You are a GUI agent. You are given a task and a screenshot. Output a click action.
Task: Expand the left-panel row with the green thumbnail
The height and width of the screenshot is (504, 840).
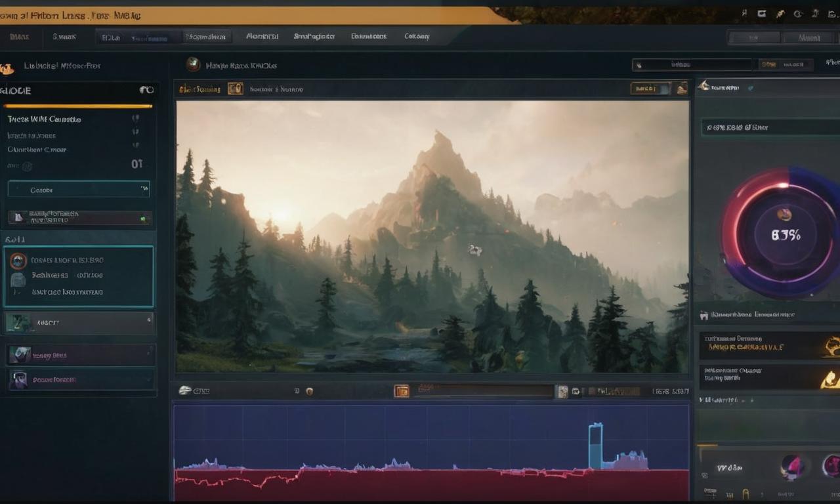tap(79, 322)
